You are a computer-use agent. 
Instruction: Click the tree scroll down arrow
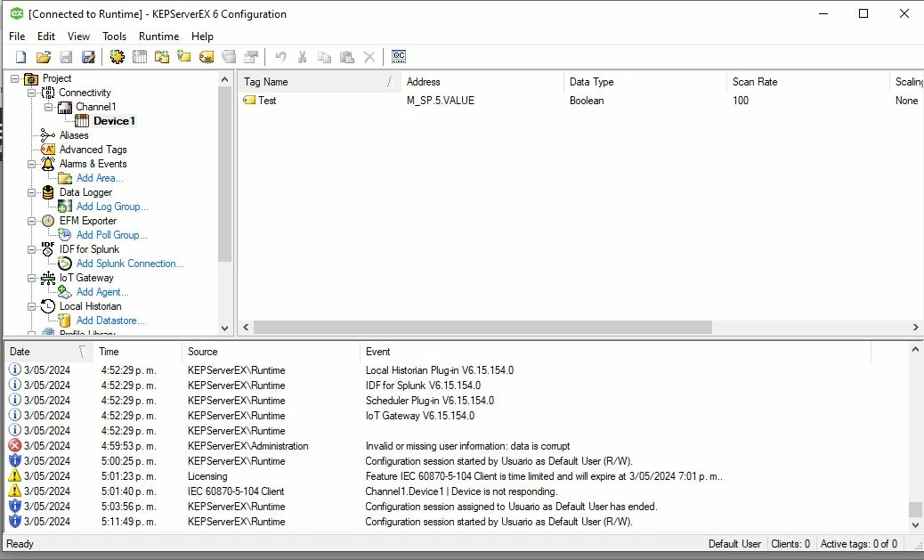click(x=224, y=329)
